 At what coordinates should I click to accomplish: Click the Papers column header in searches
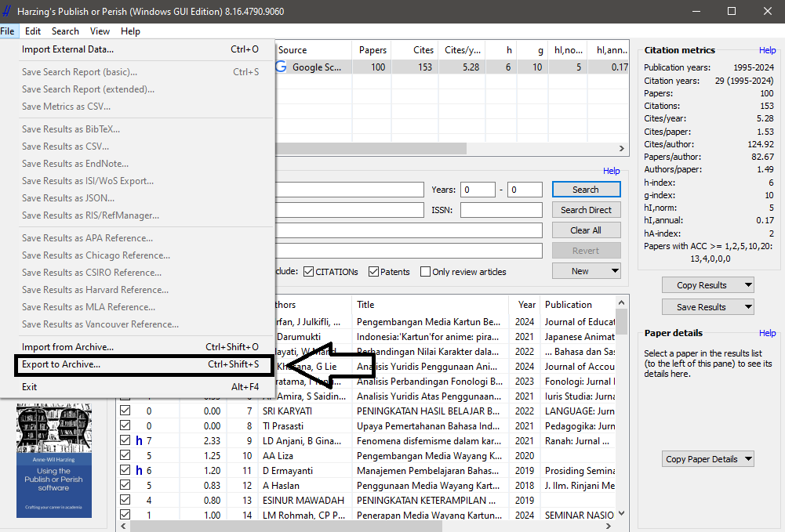tap(372, 50)
